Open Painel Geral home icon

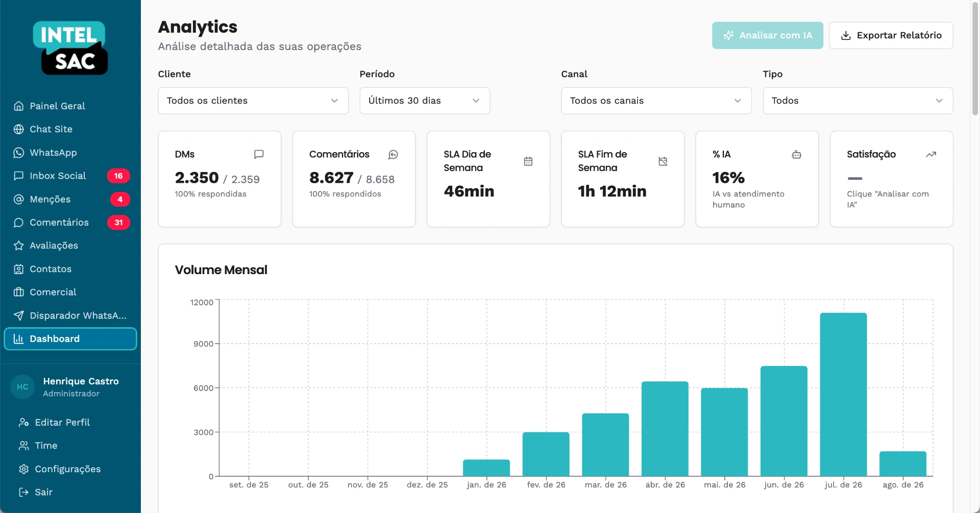tap(19, 106)
